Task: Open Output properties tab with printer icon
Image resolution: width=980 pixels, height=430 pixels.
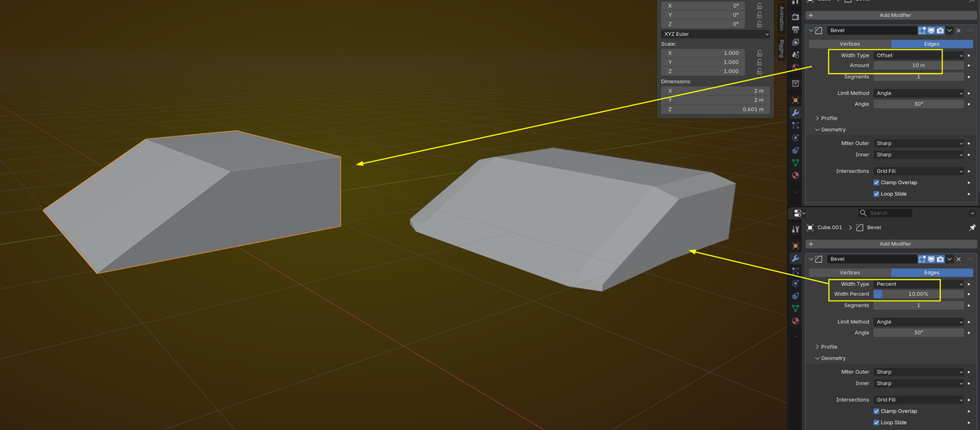Action: [795, 30]
